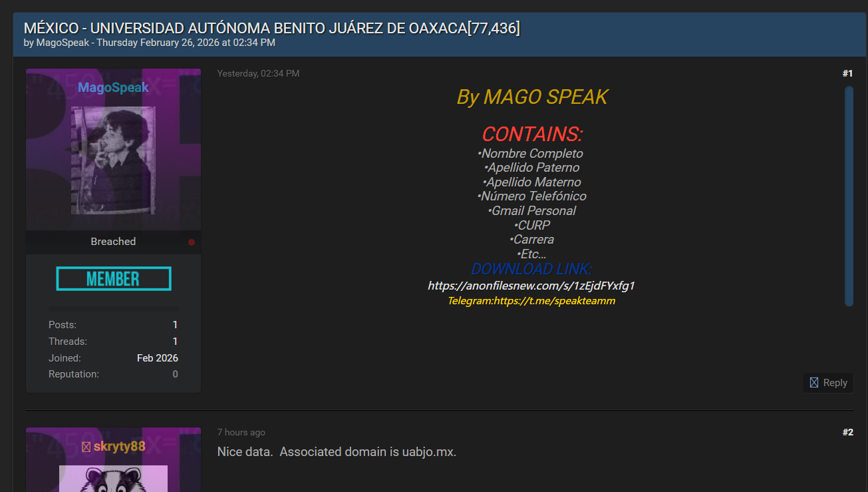Screen dimensions: 868x492
Task: Click the red offline status dot
Action: (192, 242)
